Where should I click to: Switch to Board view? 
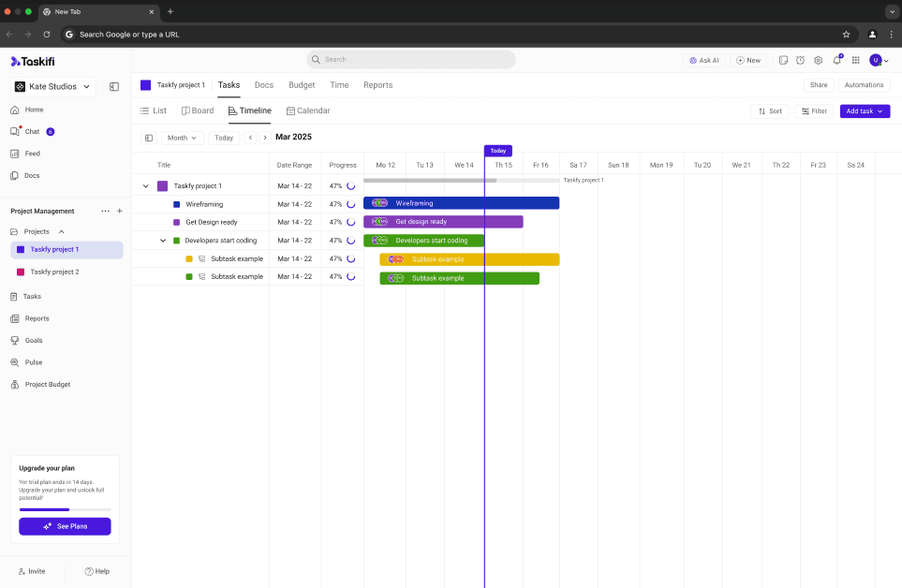[198, 110]
